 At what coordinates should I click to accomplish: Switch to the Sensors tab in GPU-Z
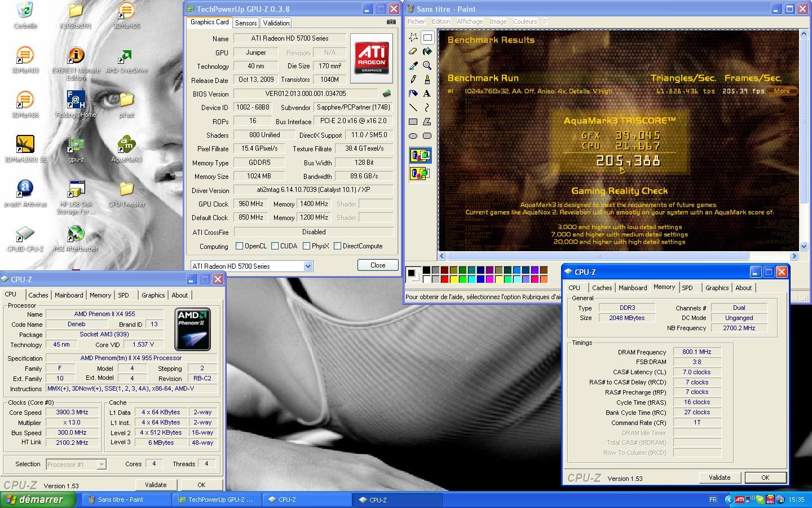click(x=246, y=23)
